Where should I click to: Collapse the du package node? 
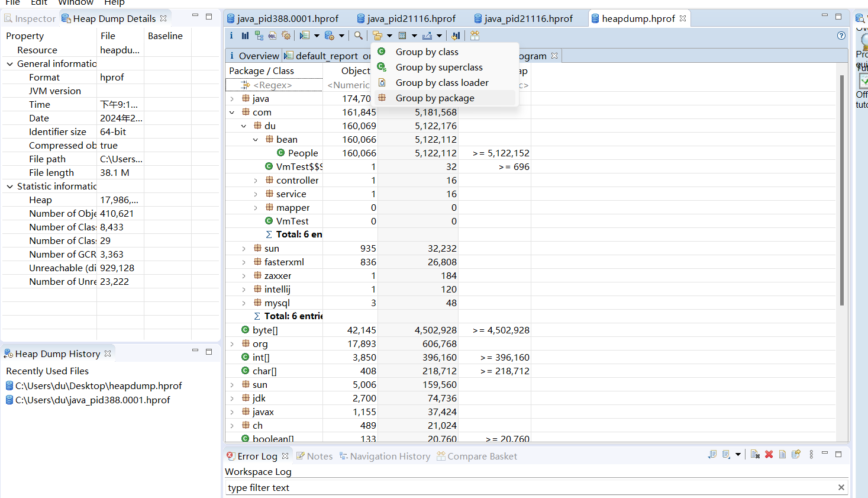(x=243, y=126)
